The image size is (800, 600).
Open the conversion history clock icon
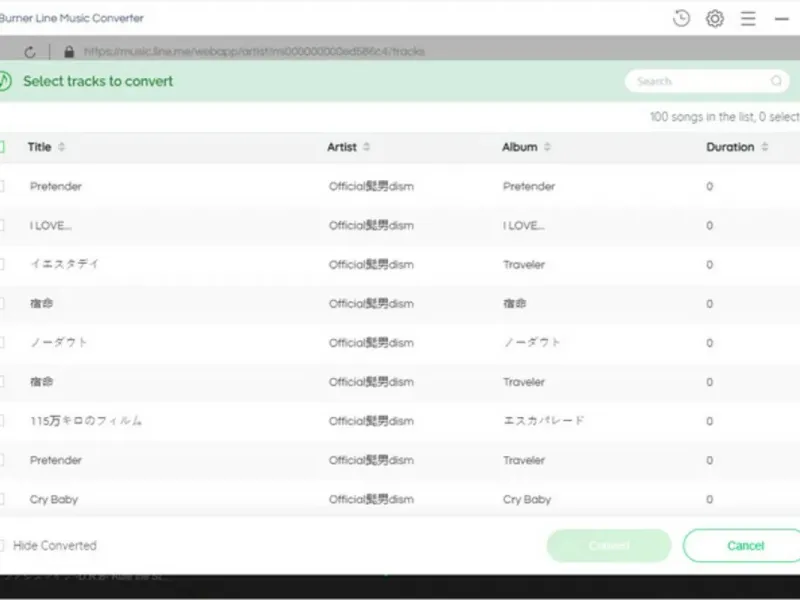pos(681,18)
